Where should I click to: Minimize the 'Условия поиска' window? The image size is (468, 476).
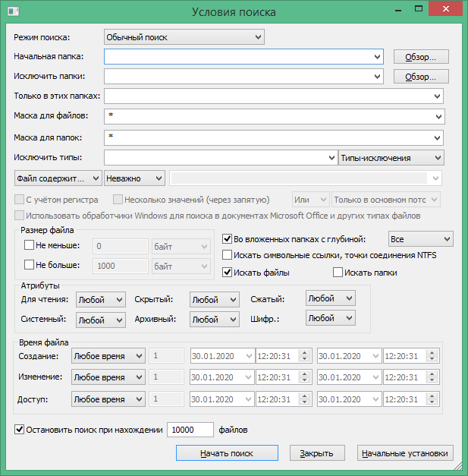tap(398, 9)
